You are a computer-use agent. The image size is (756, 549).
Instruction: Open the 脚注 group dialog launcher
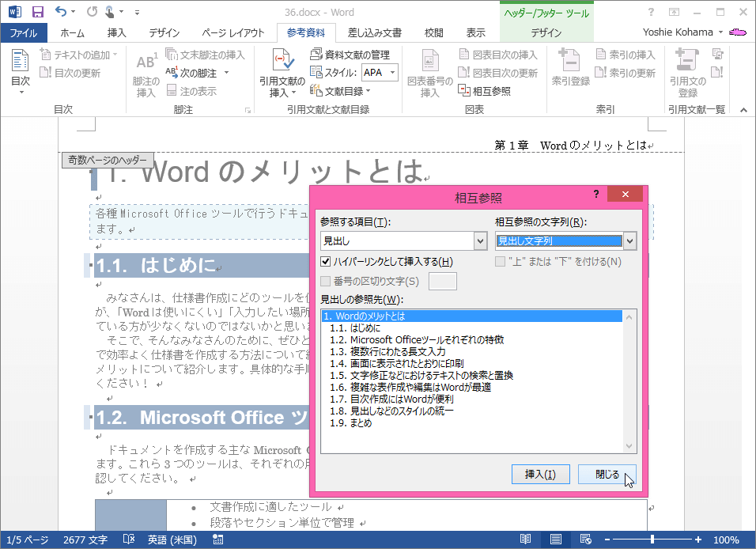248,111
